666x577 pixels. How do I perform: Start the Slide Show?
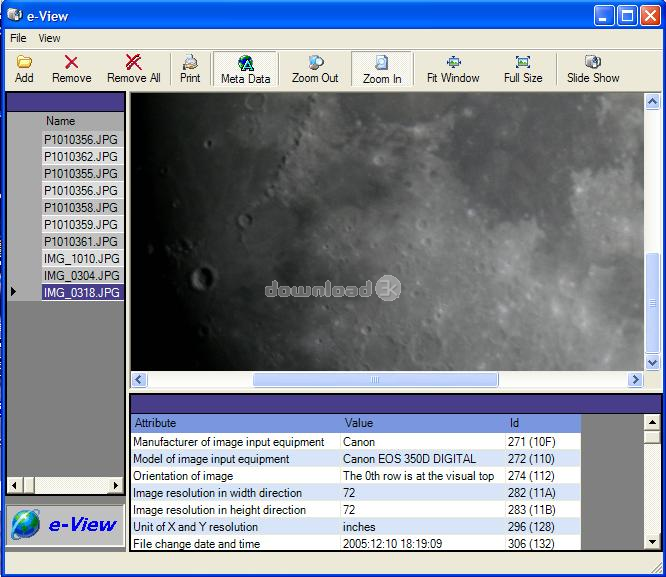(x=593, y=69)
